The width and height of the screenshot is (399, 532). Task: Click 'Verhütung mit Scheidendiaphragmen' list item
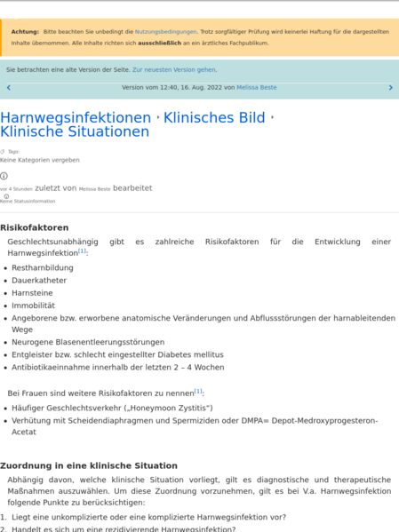click(195, 426)
